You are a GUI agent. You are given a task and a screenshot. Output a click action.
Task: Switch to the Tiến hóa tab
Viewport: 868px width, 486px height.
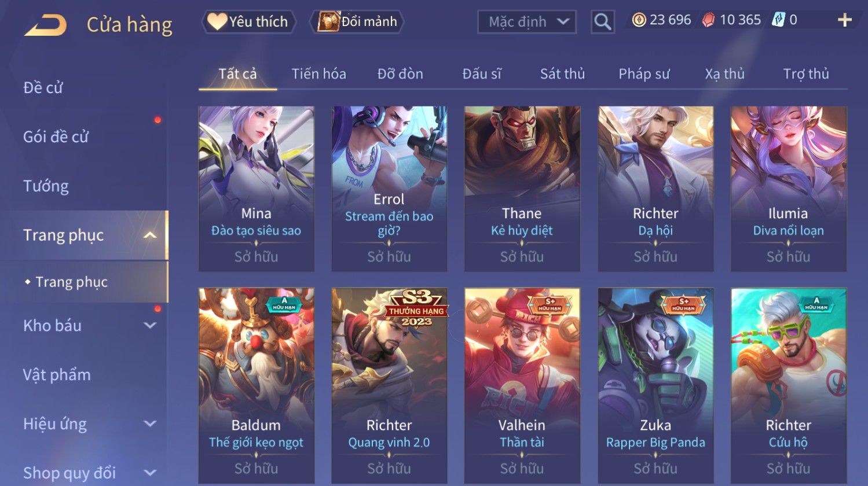318,74
